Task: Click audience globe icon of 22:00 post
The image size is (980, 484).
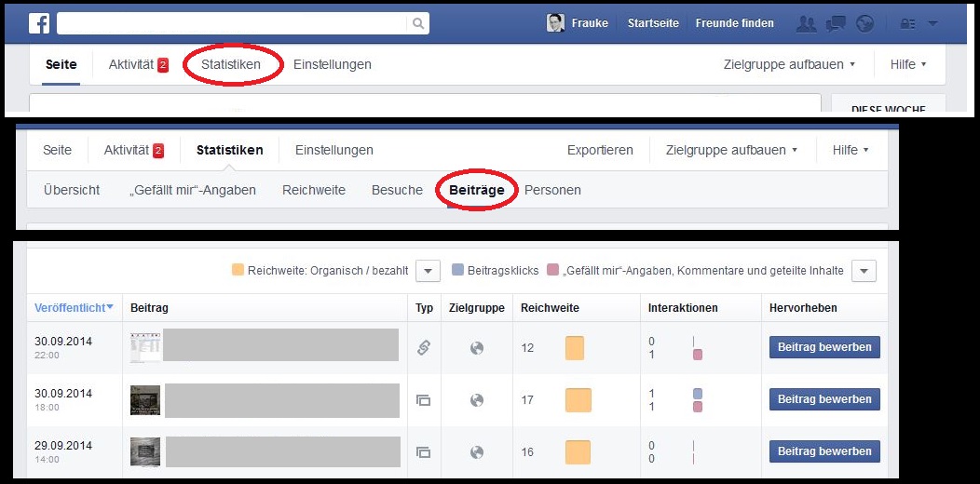Action: tap(477, 348)
